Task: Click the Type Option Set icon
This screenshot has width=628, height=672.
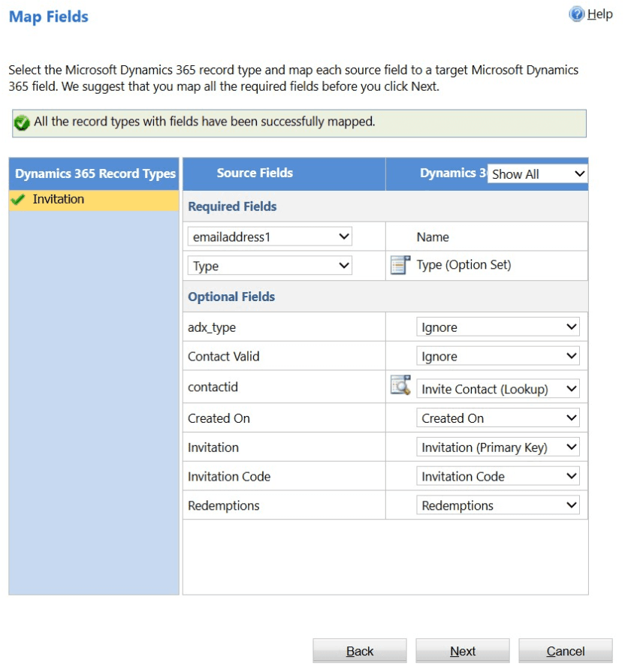Action: pos(400,265)
